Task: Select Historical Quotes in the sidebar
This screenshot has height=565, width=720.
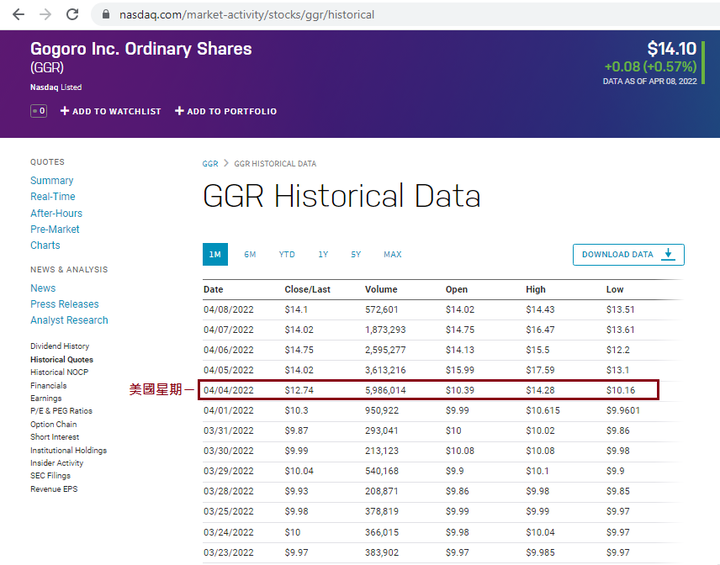Action: [62, 359]
